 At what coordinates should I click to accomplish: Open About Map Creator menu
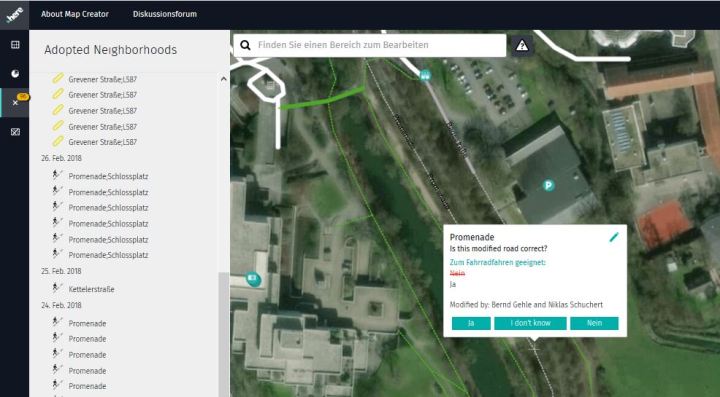[75, 14]
